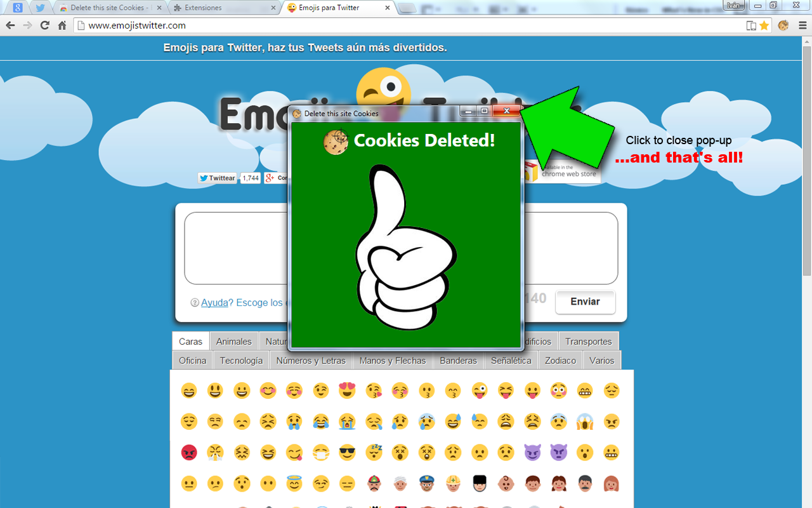Select the Animales emoji category

click(234, 341)
